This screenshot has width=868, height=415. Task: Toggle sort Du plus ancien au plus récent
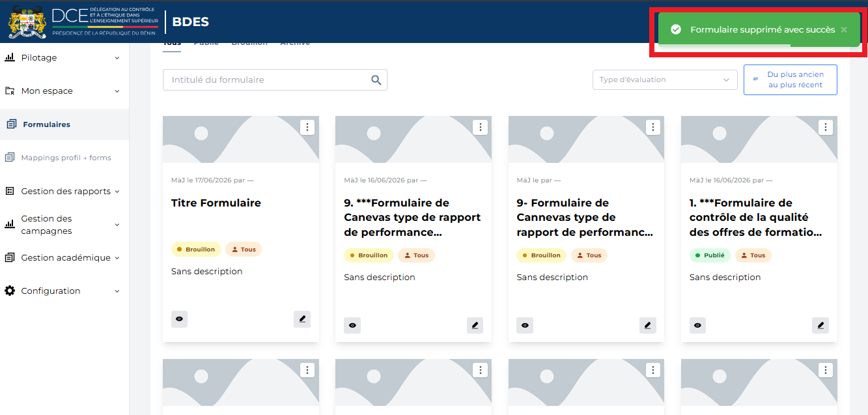point(791,79)
